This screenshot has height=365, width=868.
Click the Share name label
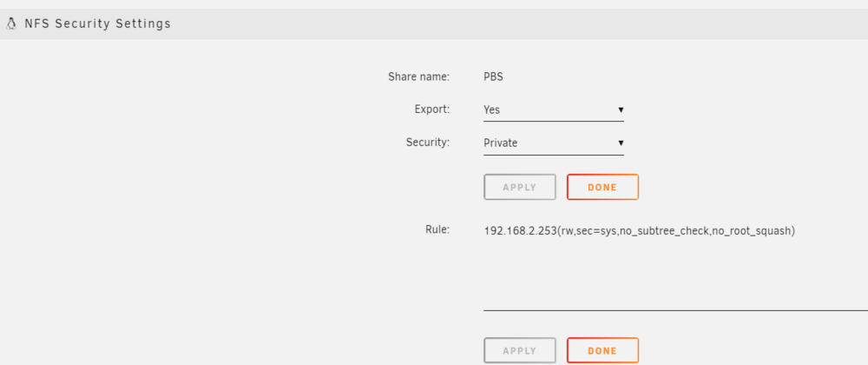point(418,77)
